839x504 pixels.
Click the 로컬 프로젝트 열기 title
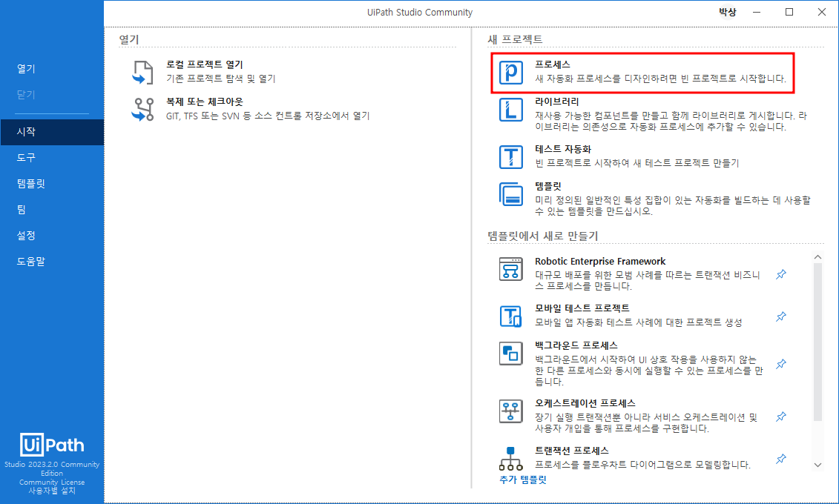(205, 64)
